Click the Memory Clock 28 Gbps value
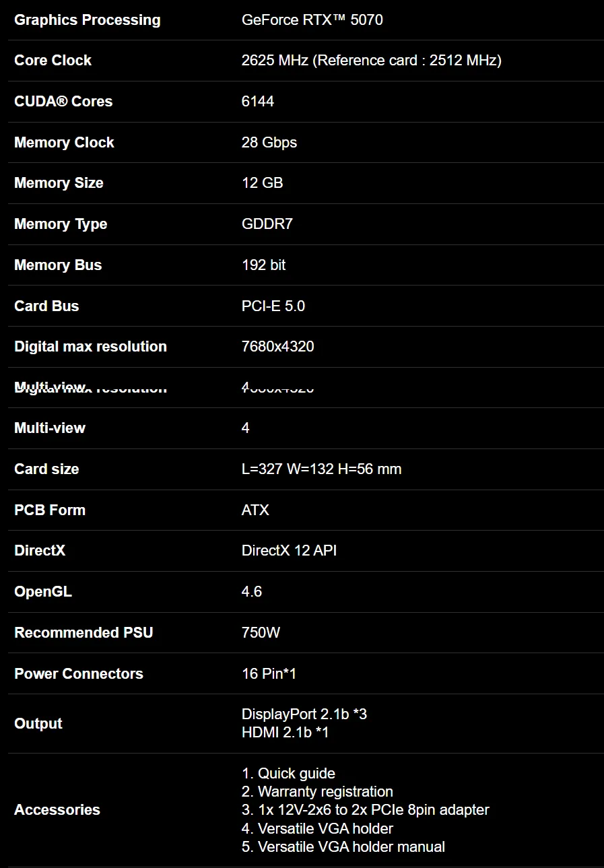 269,143
